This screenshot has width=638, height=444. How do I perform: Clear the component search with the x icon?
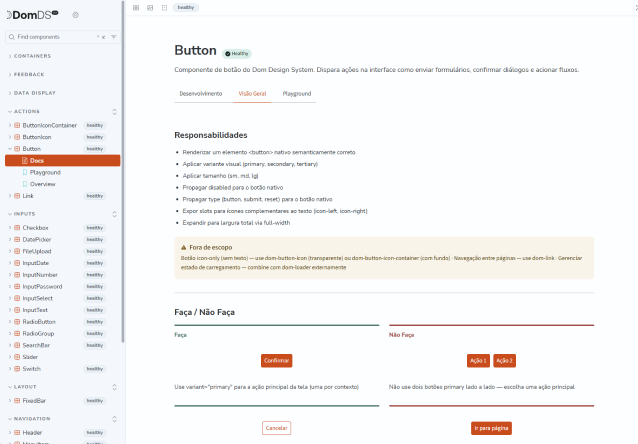coord(103,37)
